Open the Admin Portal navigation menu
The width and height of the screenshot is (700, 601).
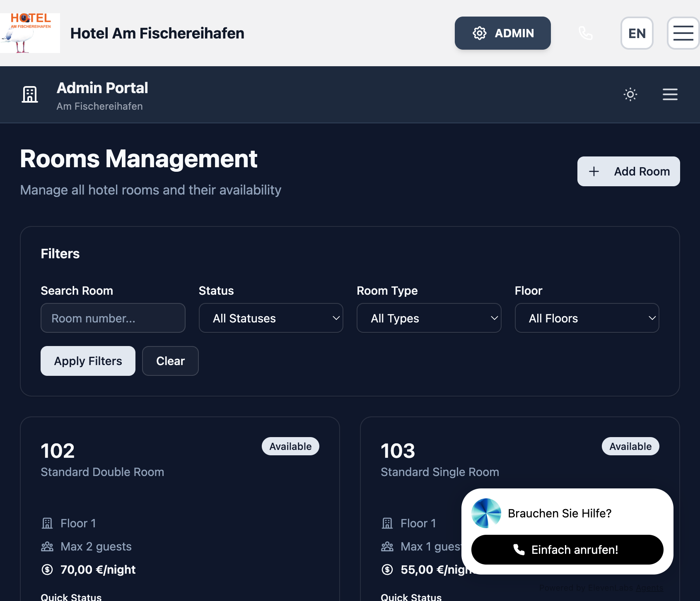(x=670, y=94)
